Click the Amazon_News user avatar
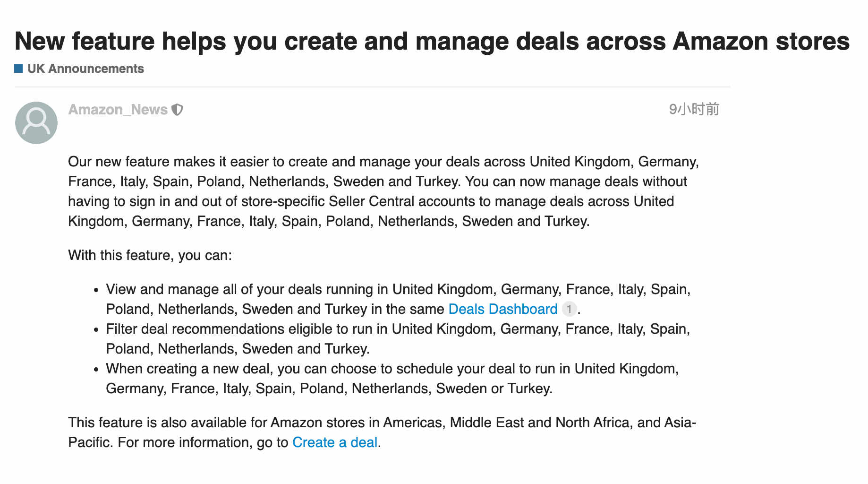868x484 pixels. click(36, 123)
